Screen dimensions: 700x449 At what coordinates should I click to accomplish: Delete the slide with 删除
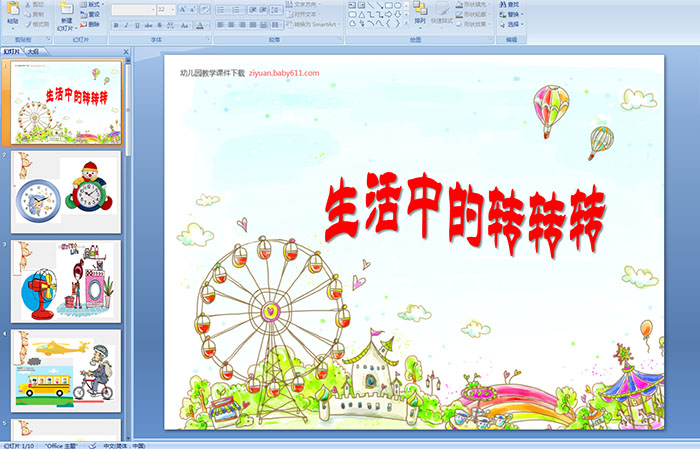[x=90, y=25]
